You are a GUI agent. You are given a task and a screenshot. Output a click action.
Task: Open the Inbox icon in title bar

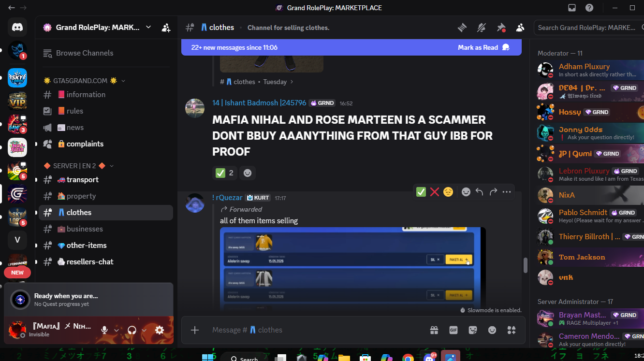572,8
